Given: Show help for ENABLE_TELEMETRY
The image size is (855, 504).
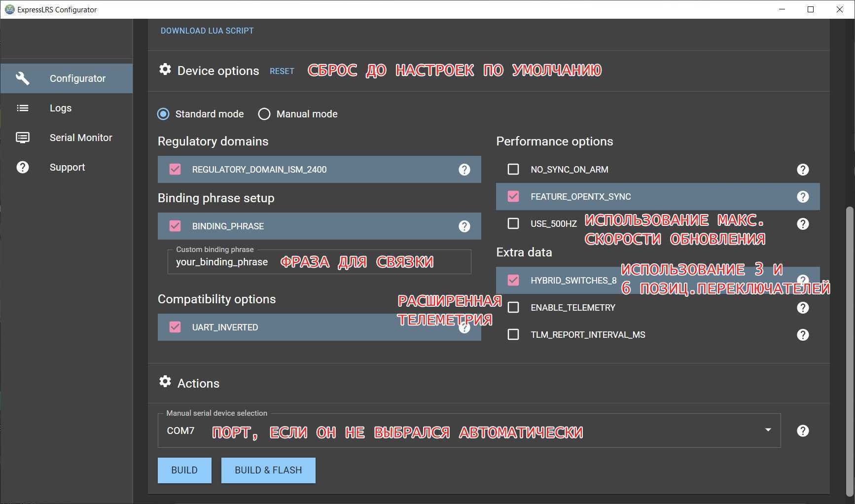Looking at the screenshot, I should point(803,308).
